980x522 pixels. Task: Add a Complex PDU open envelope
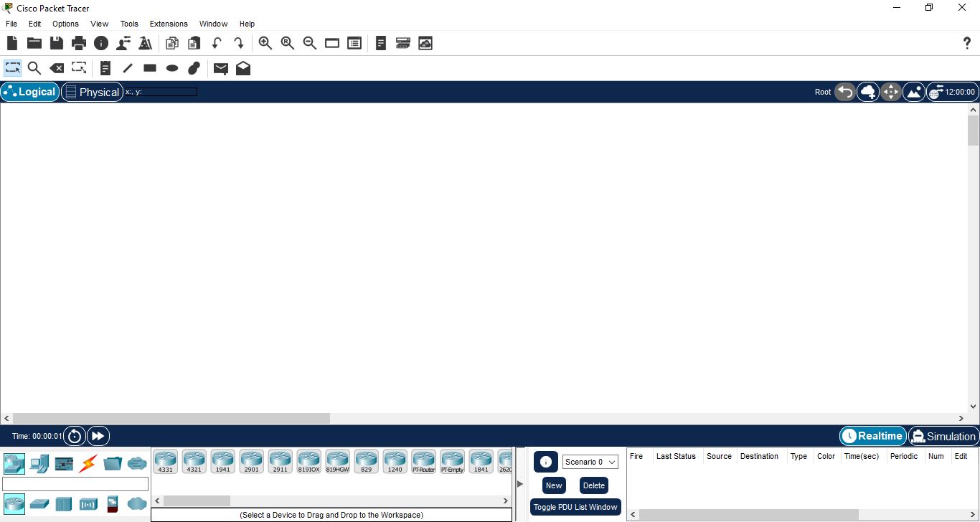pyautogui.click(x=243, y=68)
